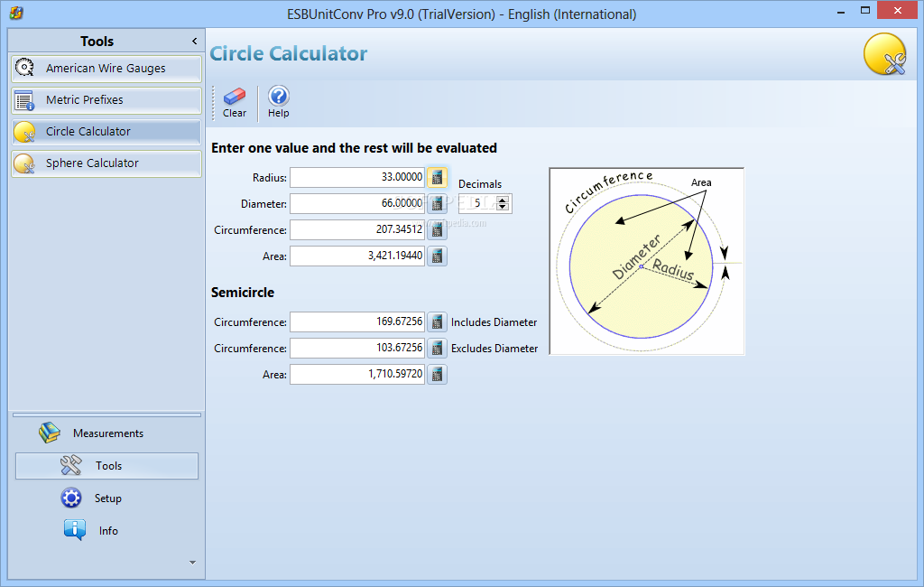The width and height of the screenshot is (924, 587).
Task: Switch to the Measurements section
Action: click(x=106, y=433)
